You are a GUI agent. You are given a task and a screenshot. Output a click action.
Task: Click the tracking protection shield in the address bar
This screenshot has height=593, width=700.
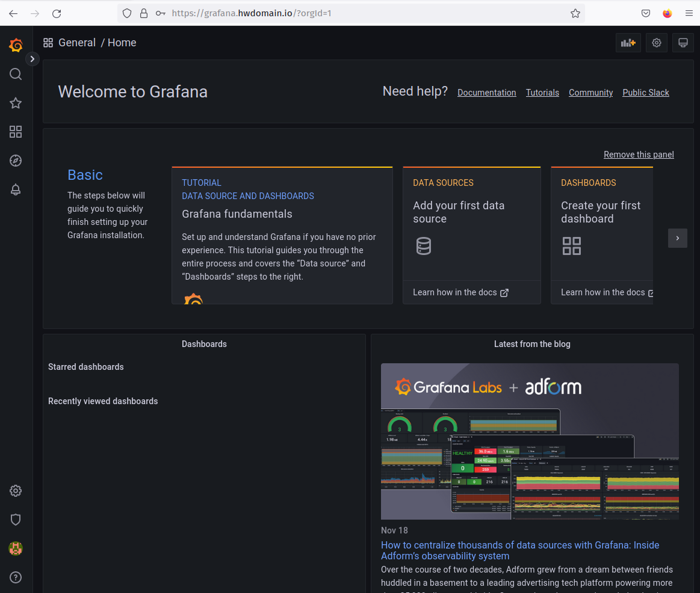pos(127,13)
